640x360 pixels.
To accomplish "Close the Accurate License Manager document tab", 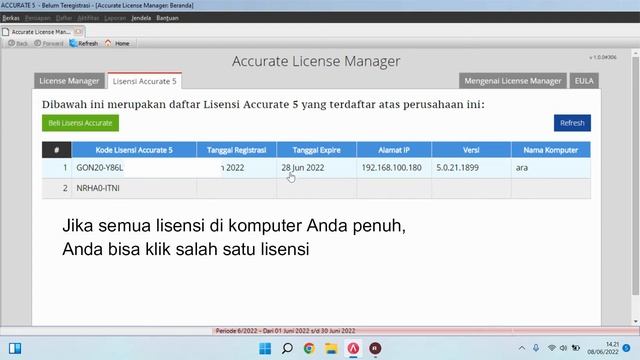I will pos(78,31).
